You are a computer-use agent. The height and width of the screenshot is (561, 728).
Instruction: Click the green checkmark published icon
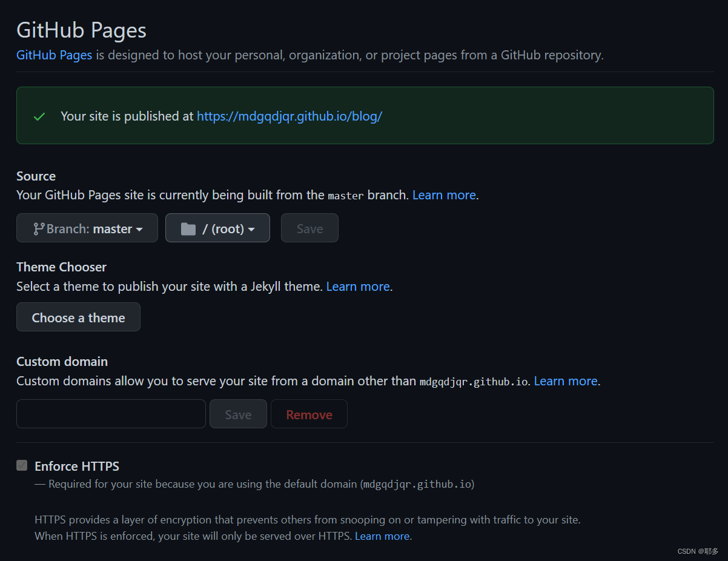click(x=39, y=116)
